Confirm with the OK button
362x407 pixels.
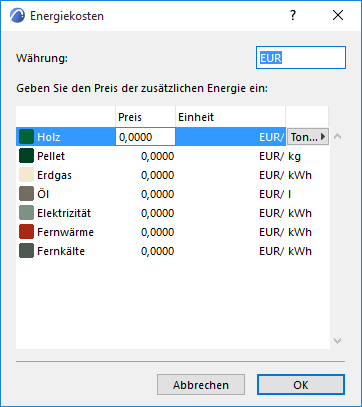[x=301, y=385]
